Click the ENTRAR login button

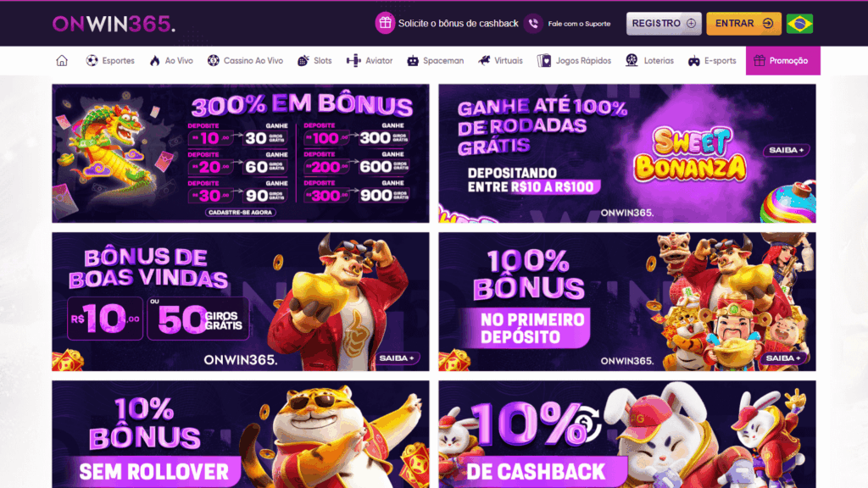(x=743, y=24)
